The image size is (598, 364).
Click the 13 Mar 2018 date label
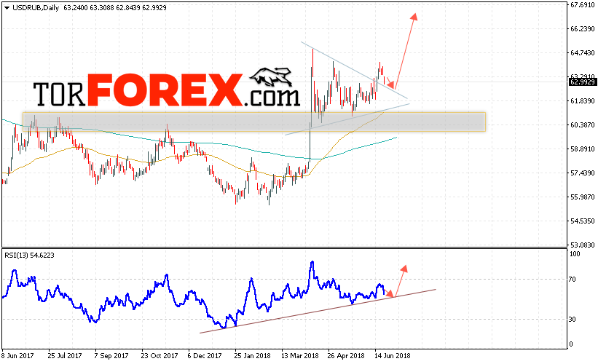coord(300,355)
